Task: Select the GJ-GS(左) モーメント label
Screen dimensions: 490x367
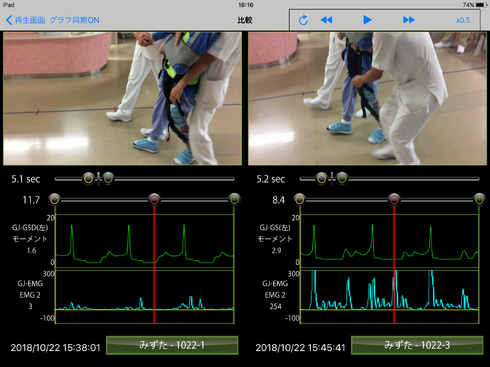Action: click(x=275, y=233)
